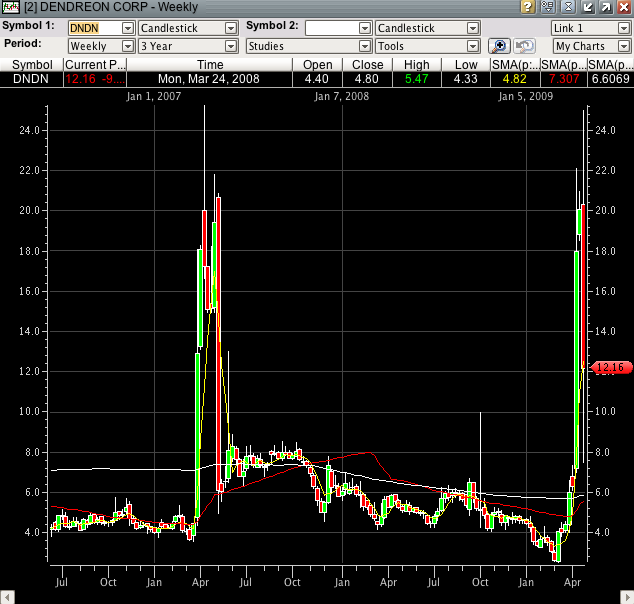The width and height of the screenshot is (634, 604).
Task: Open the chart options menu icon in title bar
Action: click(x=547, y=7)
